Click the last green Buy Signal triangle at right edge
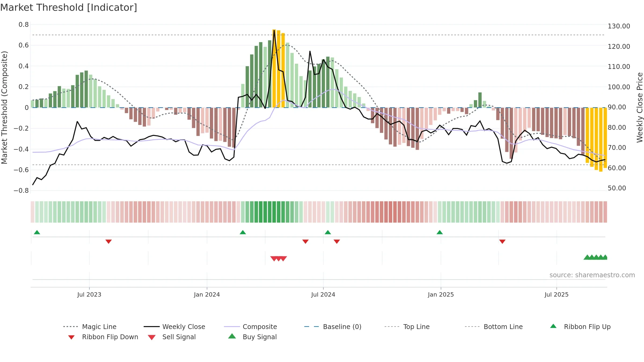Image resolution: width=644 pixels, height=362 pixels. (x=605, y=257)
